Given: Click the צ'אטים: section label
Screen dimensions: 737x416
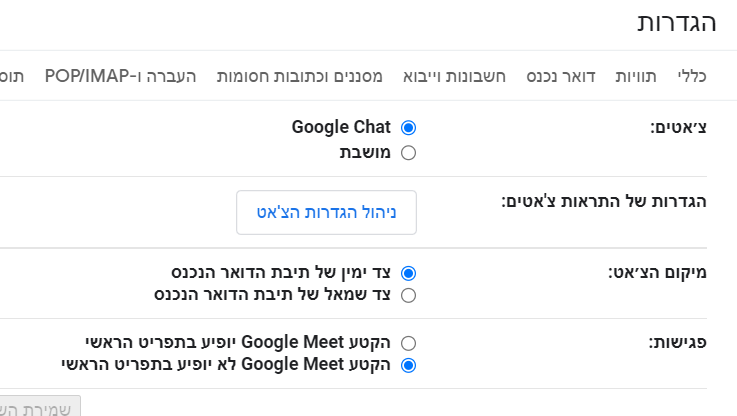Looking at the screenshot, I should 679,129.
